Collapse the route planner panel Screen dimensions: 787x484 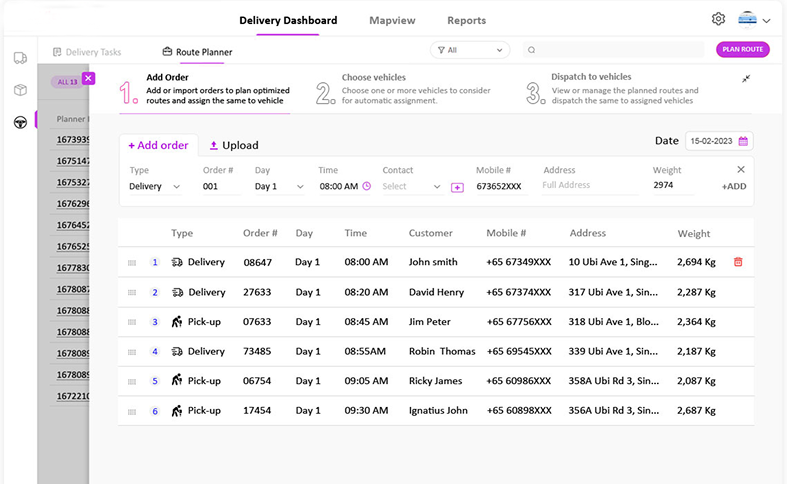pos(746,79)
